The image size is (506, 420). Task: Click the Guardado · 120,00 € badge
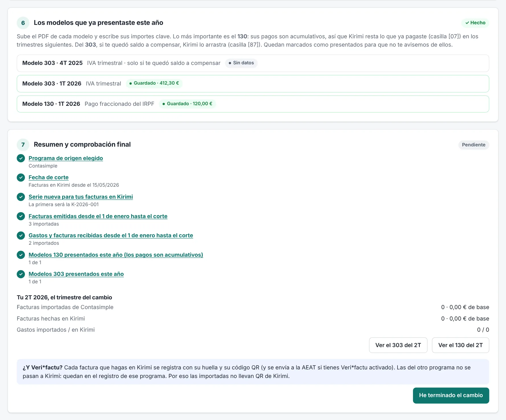click(x=187, y=104)
